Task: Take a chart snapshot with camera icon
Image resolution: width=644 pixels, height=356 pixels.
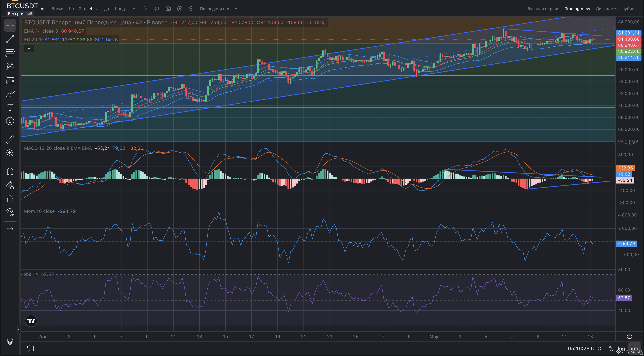Action: tap(168, 9)
